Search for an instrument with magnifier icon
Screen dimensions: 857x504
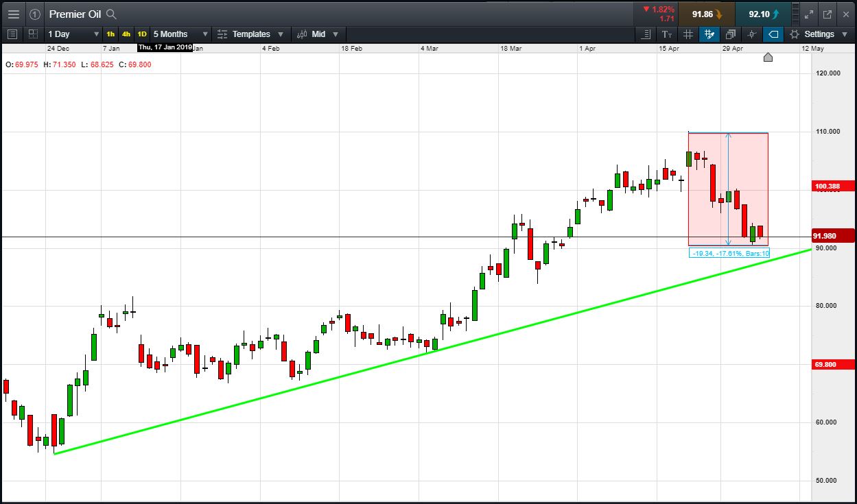[111, 14]
